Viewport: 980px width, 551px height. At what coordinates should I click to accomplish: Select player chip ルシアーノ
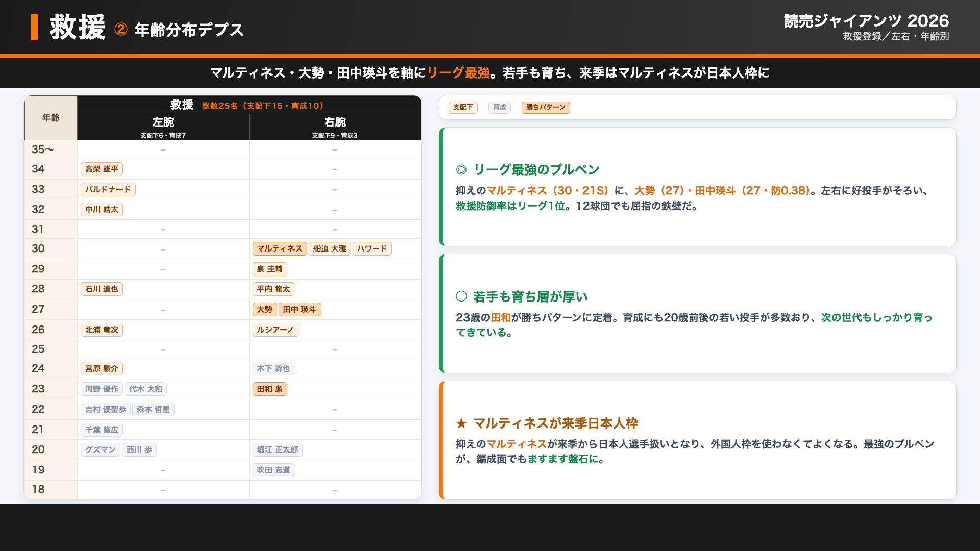[x=276, y=330]
